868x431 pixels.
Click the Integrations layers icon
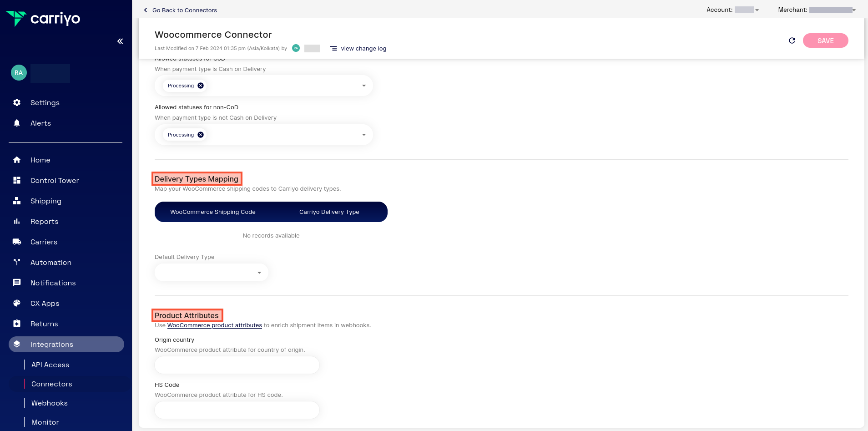tap(17, 344)
